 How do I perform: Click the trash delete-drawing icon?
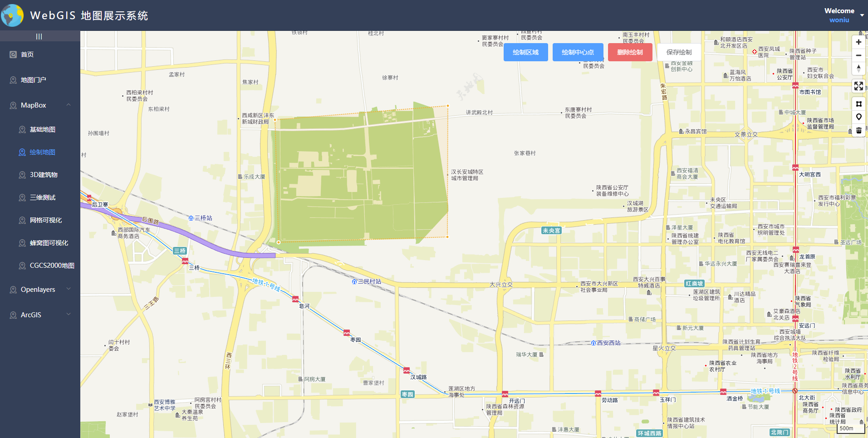point(858,131)
